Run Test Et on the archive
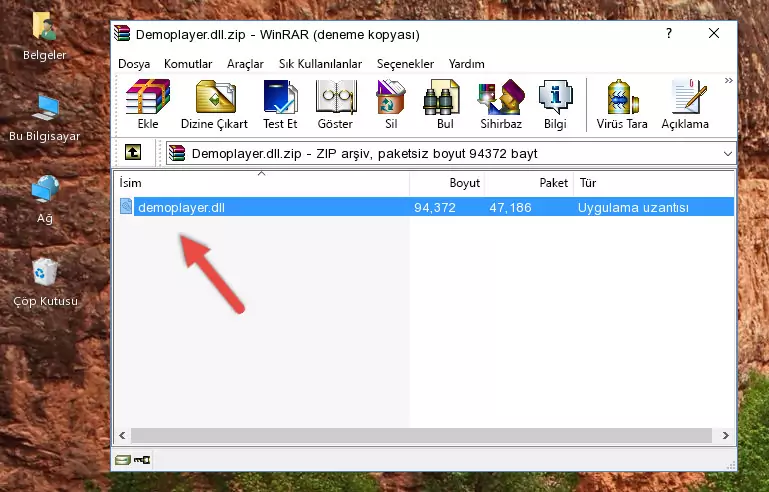Viewport: 769px width, 492px height. click(x=280, y=104)
